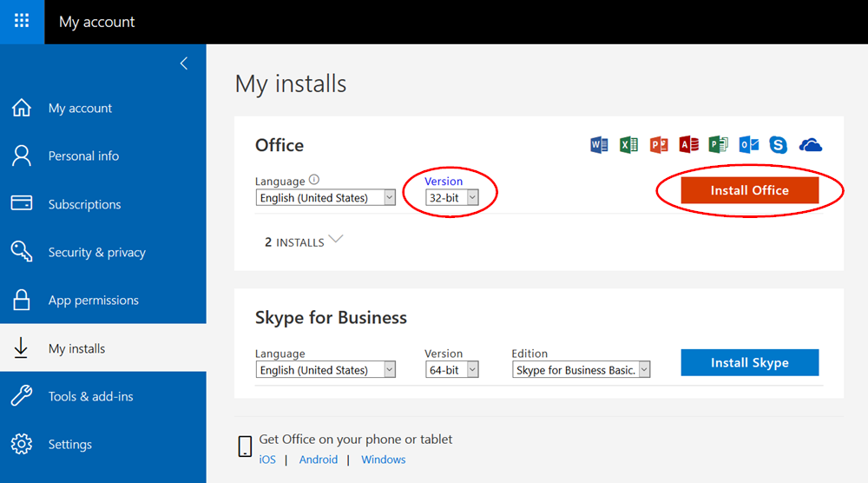This screenshot has width=868, height=483.
Task: Open the iOS link
Action: pyautogui.click(x=267, y=460)
